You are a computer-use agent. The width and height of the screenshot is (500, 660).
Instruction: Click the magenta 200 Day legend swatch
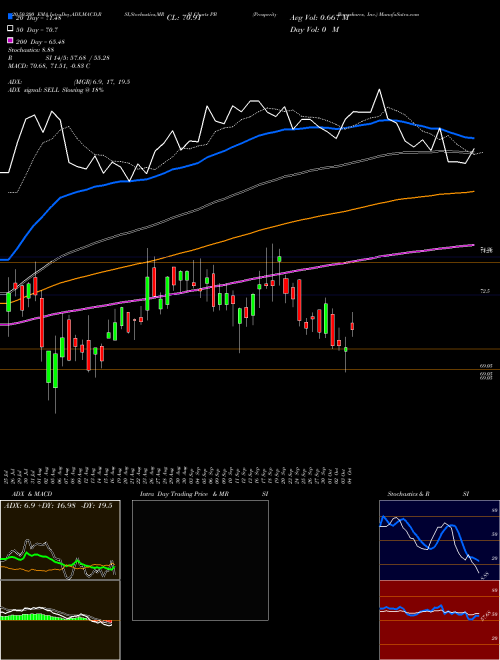[10, 41]
